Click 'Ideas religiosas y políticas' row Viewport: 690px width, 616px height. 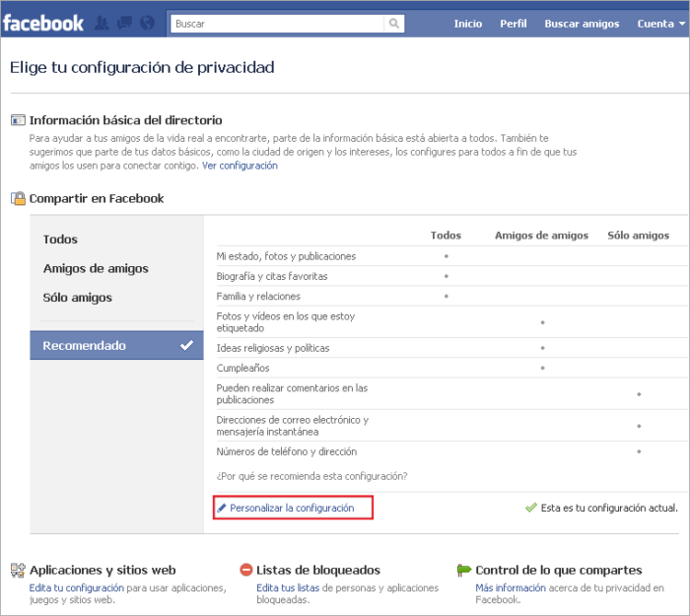coord(451,348)
